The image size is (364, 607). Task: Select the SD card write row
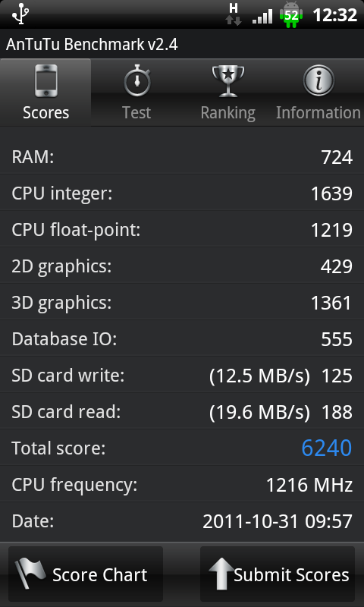coord(182,375)
